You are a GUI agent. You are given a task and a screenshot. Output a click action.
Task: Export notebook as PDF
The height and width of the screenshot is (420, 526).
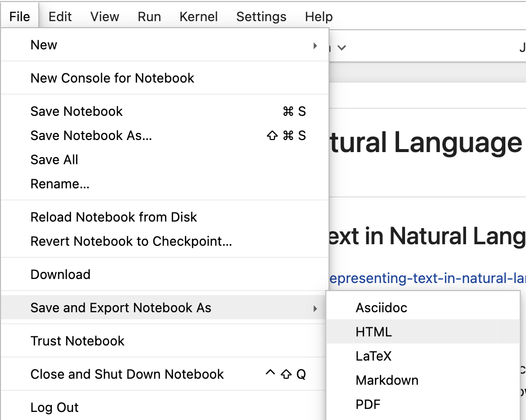click(x=368, y=404)
